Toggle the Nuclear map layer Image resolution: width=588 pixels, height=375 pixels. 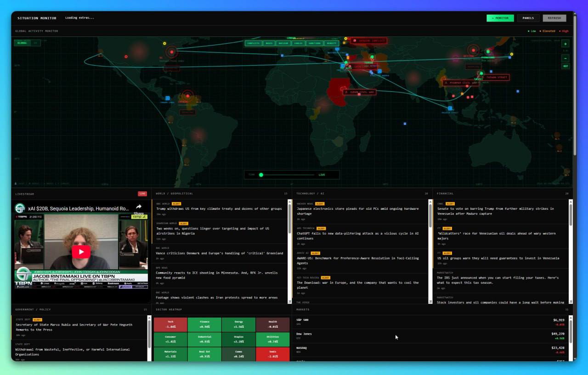283,43
